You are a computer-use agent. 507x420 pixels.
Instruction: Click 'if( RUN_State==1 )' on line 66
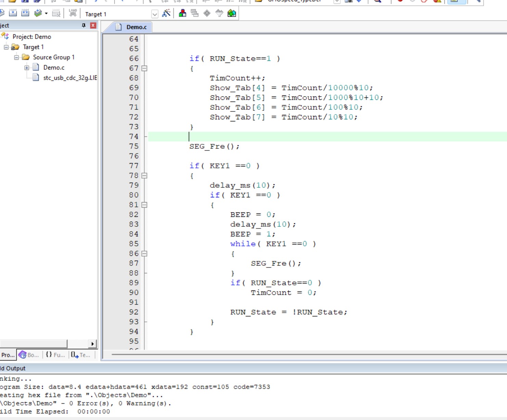point(235,58)
